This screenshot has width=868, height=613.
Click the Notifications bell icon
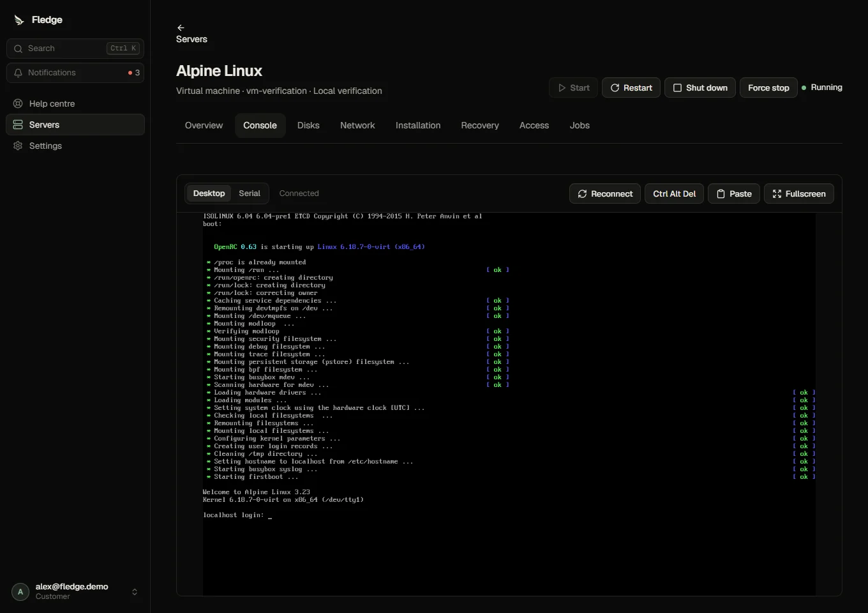tap(18, 73)
